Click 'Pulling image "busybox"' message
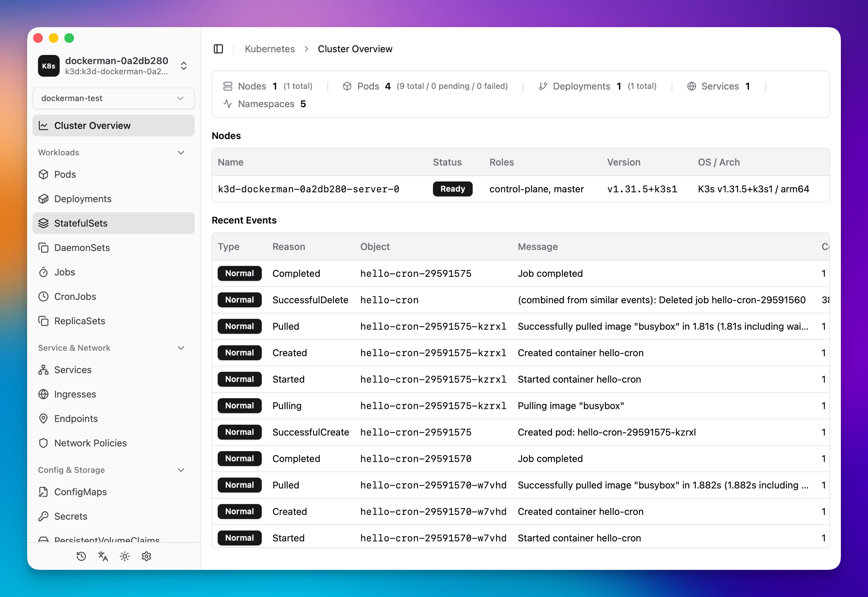Screen dimensions: 868x597 click(x=571, y=406)
